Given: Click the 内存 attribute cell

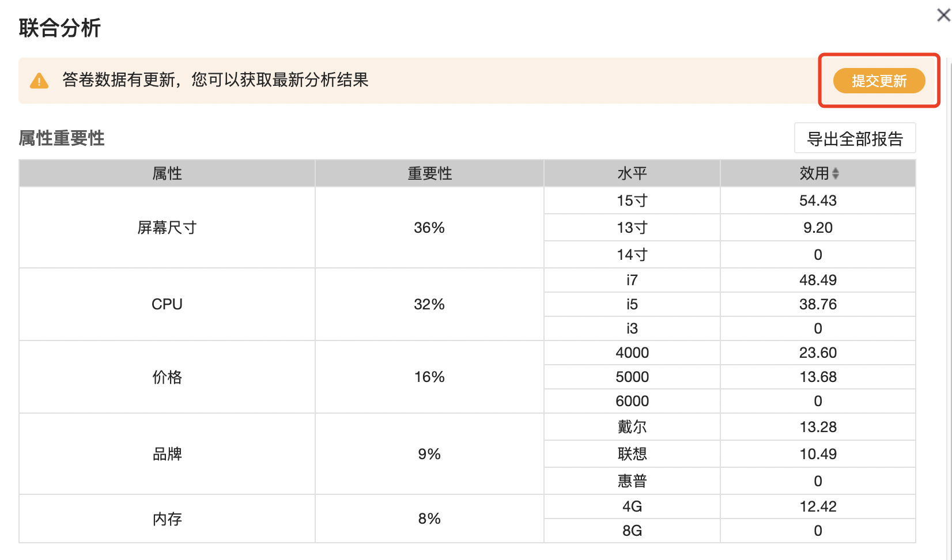Looking at the screenshot, I should pyautogui.click(x=167, y=519).
